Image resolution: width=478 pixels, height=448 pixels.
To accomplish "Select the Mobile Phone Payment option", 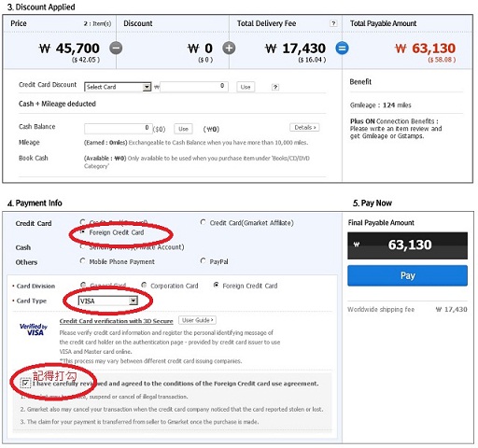I will tap(82, 260).
